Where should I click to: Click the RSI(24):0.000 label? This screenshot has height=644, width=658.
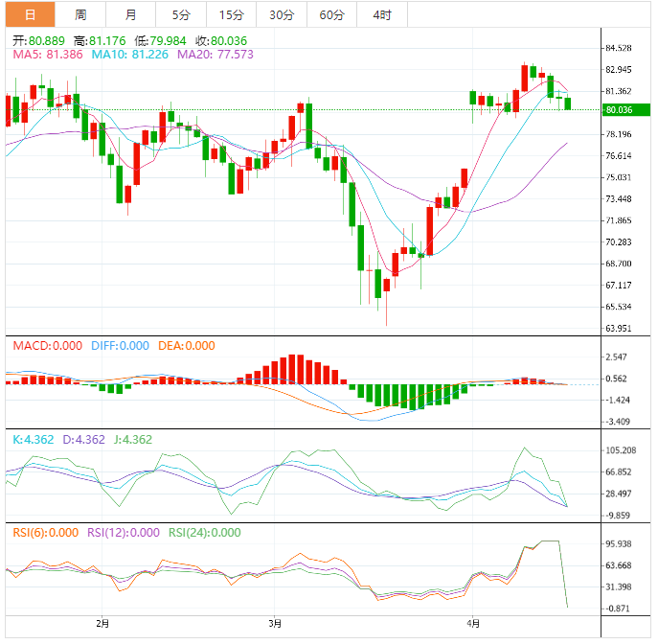[205, 533]
